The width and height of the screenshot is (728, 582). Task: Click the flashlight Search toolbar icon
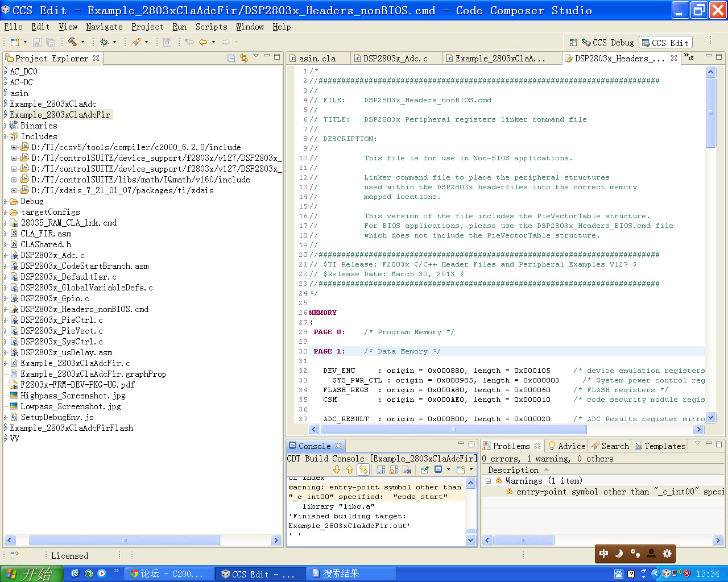point(136,42)
